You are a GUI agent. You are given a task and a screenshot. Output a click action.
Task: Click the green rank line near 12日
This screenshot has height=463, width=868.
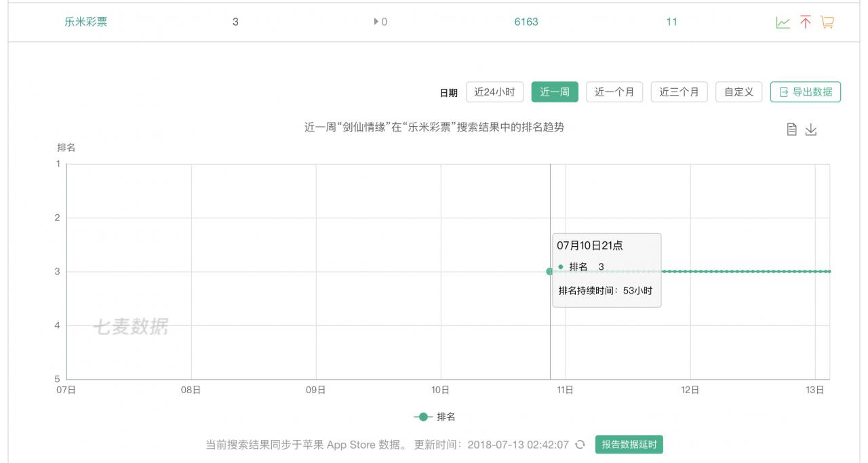(690, 271)
